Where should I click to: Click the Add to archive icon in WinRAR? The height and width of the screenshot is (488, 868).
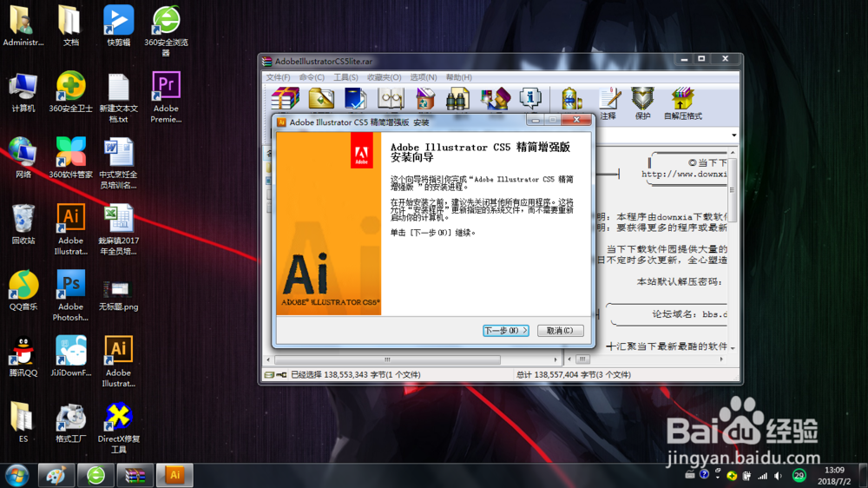point(286,99)
